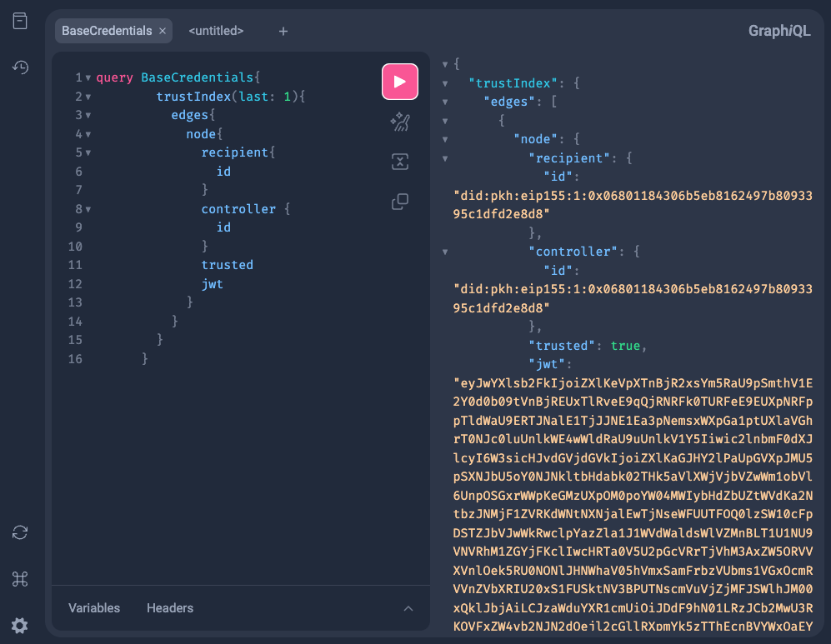Switch to the BaseCredentials tab
Image resolution: width=831 pixels, height=644 pixels.
coord(107,31)
